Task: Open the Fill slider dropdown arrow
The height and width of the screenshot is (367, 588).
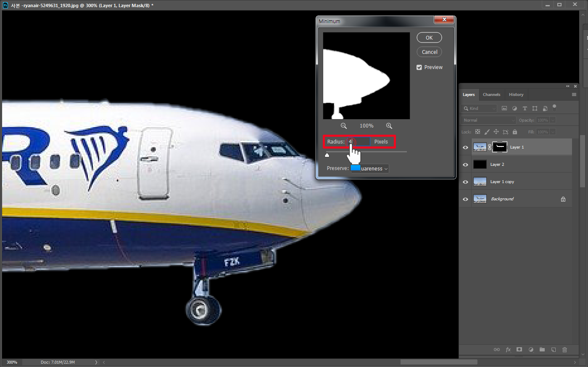Action: tap(553, 132)
